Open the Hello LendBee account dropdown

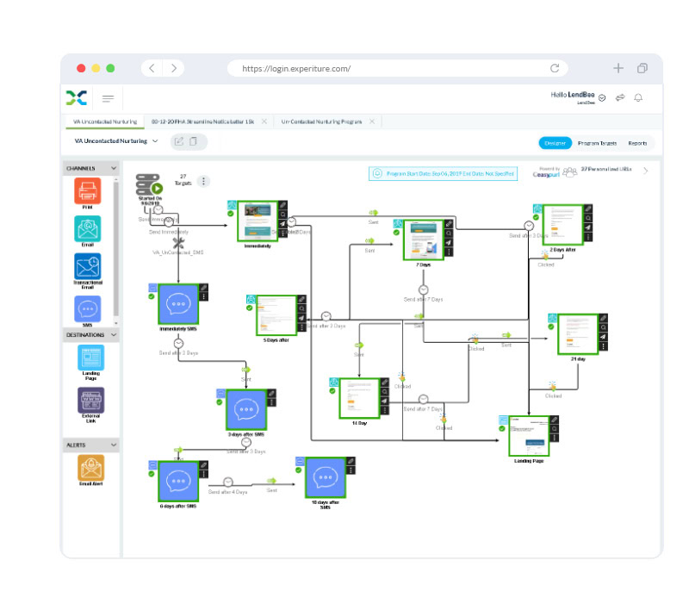[602, 97]
